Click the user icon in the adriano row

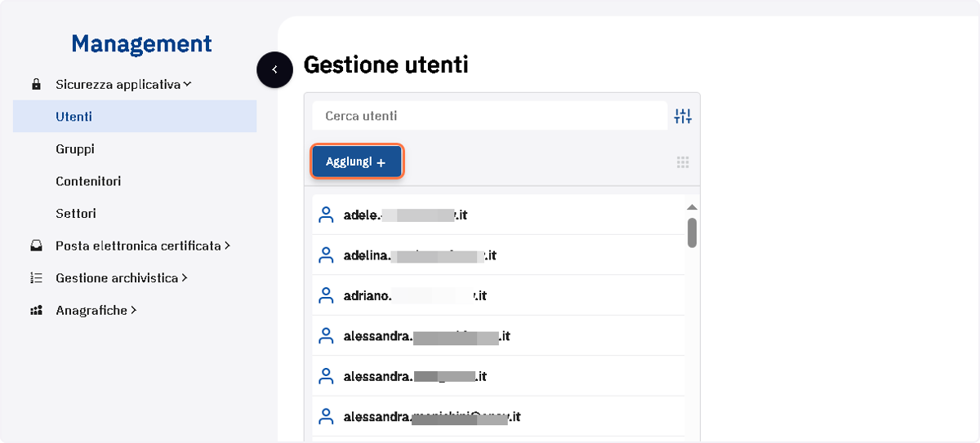(x=326, y=295)
